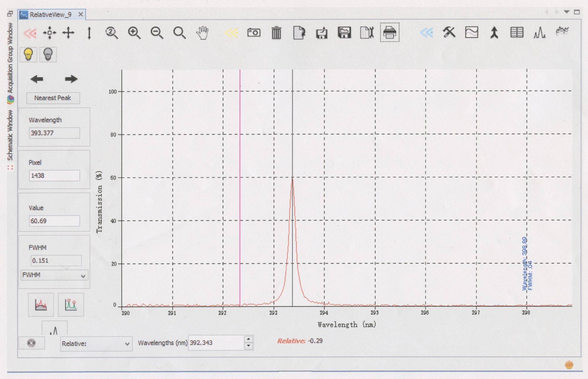Click the restore icon above side tabs
This screenshot has width=588, height=379.
point(10,13)
